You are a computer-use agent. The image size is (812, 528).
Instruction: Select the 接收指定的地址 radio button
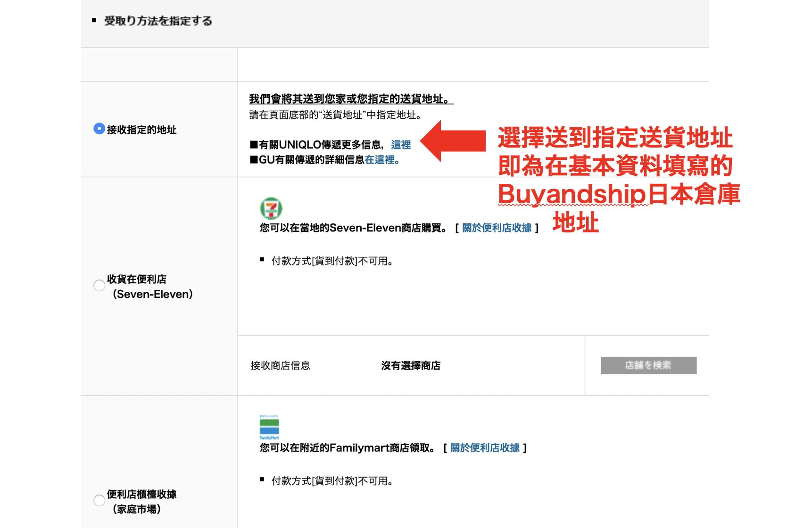pos(99,129)
